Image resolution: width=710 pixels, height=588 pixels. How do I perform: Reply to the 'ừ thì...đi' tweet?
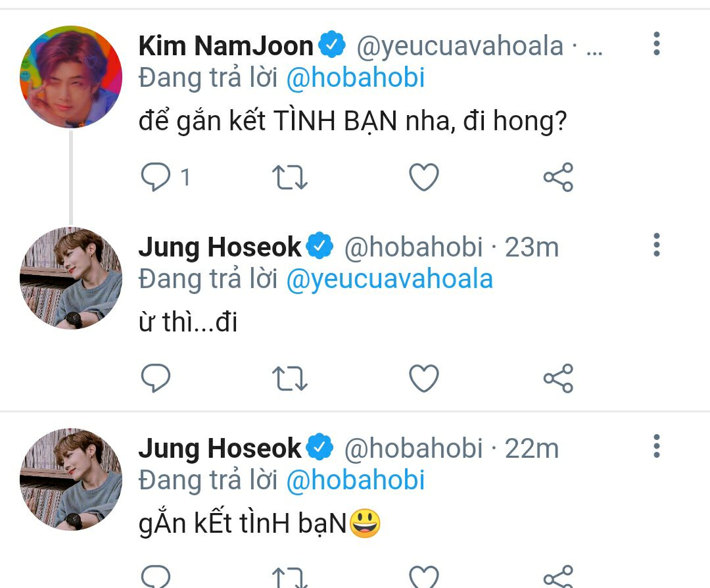156,378
